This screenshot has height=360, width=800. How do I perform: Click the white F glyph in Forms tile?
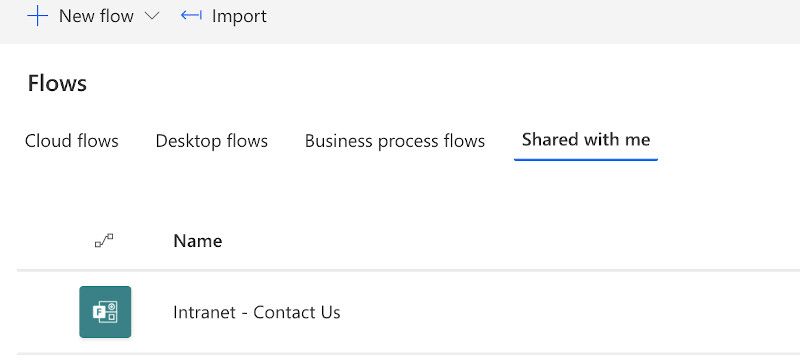tap(98, 311)
